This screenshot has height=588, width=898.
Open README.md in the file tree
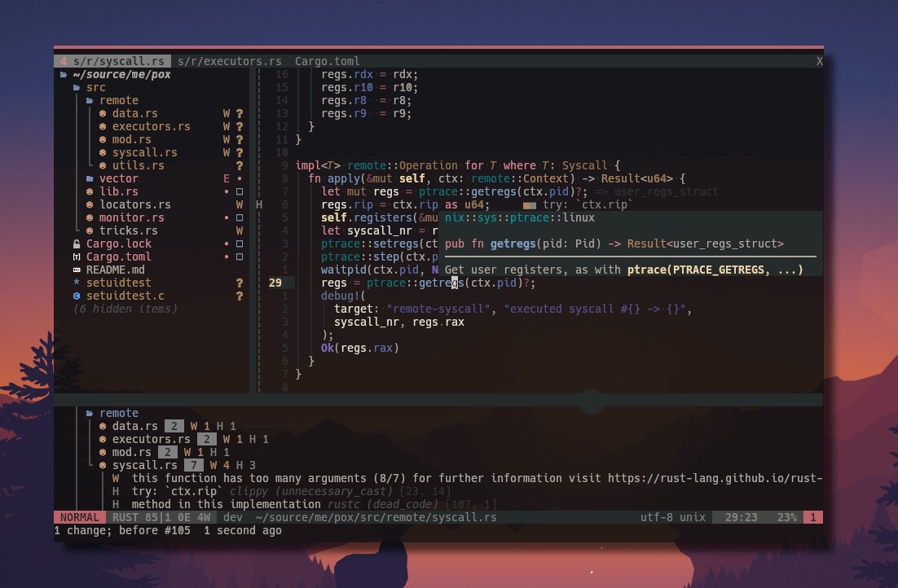(x=115, y=270)
